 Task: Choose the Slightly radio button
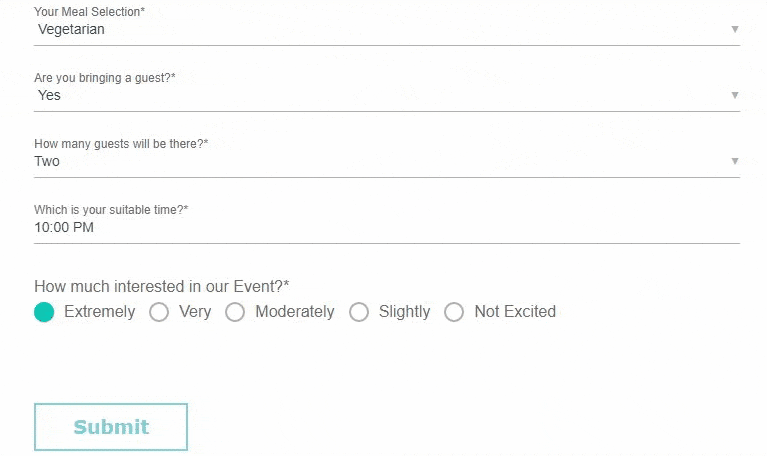359,312
